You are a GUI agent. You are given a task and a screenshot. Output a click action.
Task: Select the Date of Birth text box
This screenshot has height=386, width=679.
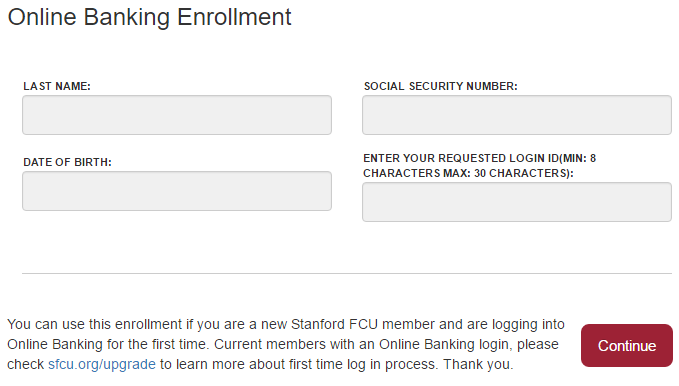point(177,191)
